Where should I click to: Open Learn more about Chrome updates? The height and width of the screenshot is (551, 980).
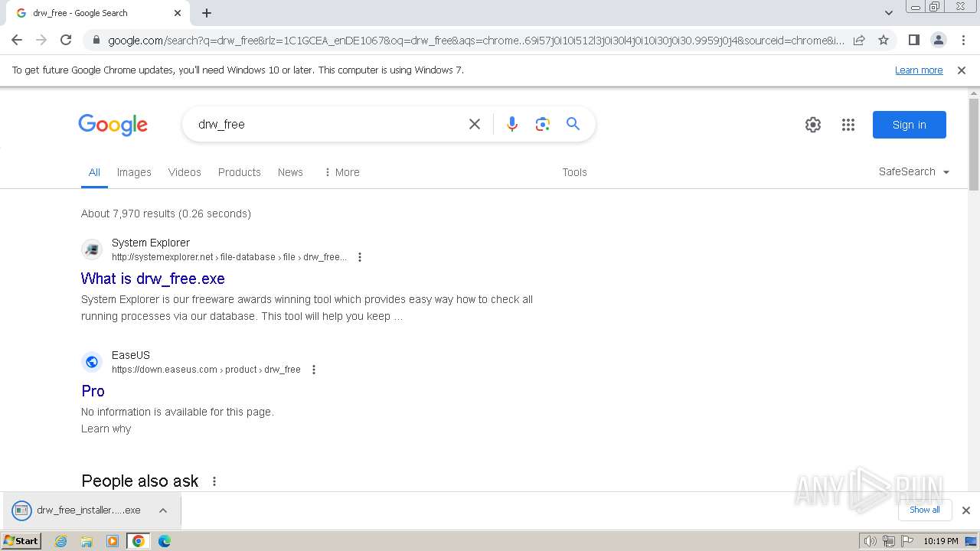(x=919, y=70)
